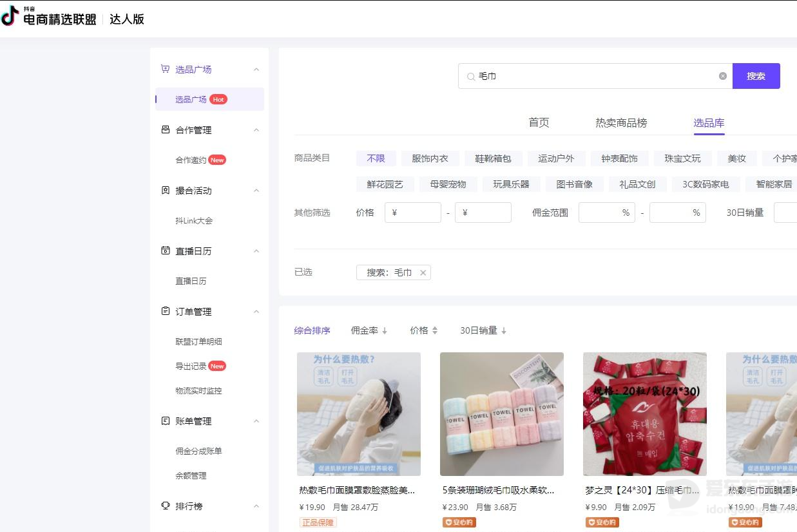Screen dimensions: 797x532
Task: Collapse the 排行榜 sidebar section
Action: coord(256,506)
